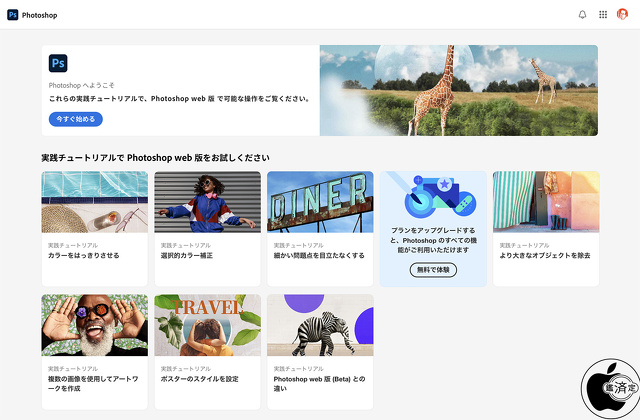Click the 無料で体験 button
The width and height of the screenshot is (640, 420).
tap(433, 270)
